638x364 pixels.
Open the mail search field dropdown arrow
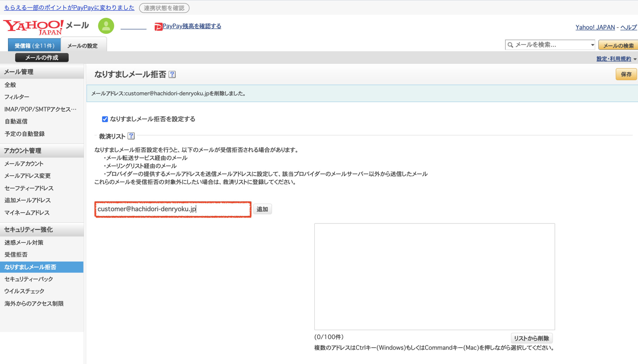592,45
